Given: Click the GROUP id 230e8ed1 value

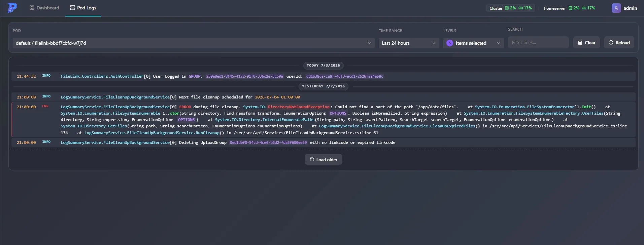Looking at the screenshot, I should click(x=245, y=76).
